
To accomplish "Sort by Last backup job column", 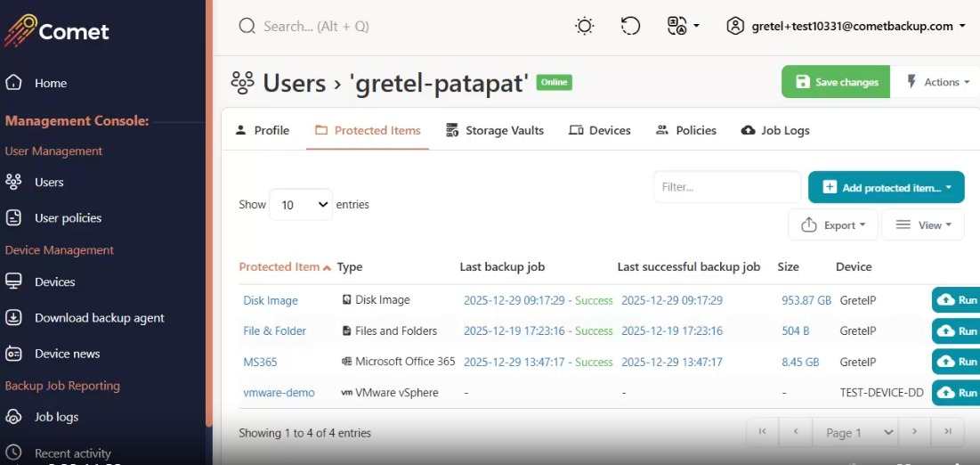I will coord(502,266).
